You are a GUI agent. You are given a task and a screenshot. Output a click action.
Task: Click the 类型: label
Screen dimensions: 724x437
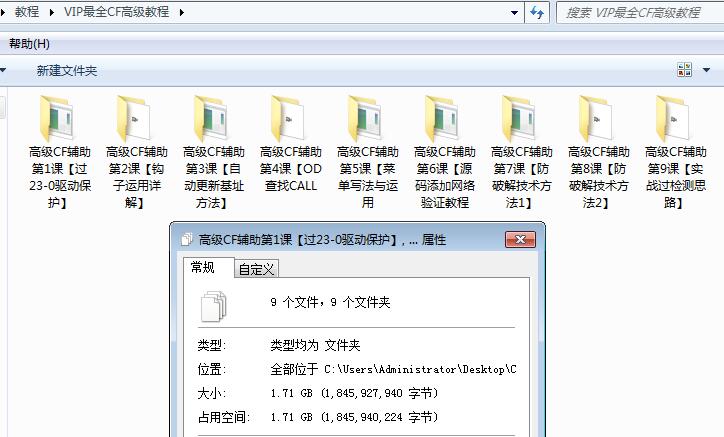pos(211,345)
